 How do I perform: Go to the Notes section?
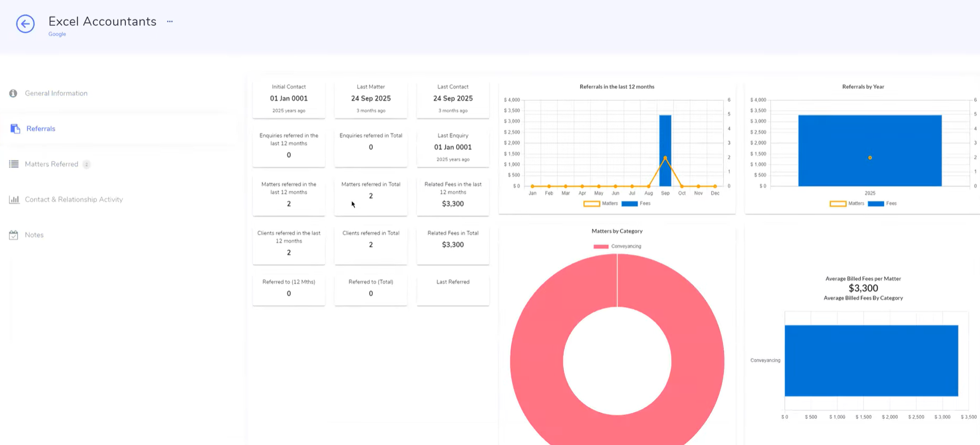(34, 235)
